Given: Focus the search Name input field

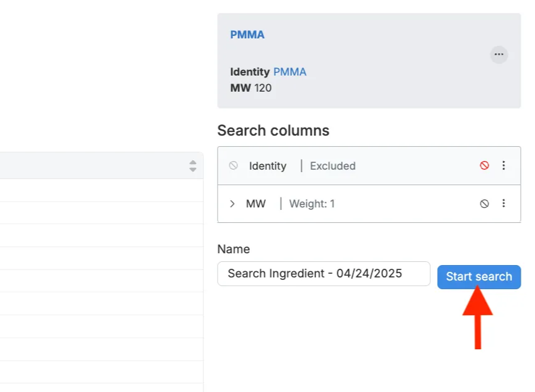Looking at the screenshot, I should point(324,274).
